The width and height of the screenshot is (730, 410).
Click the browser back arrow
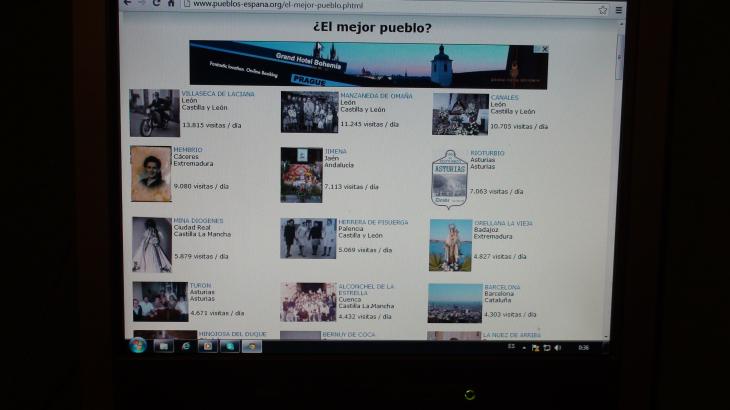point(126,3)
